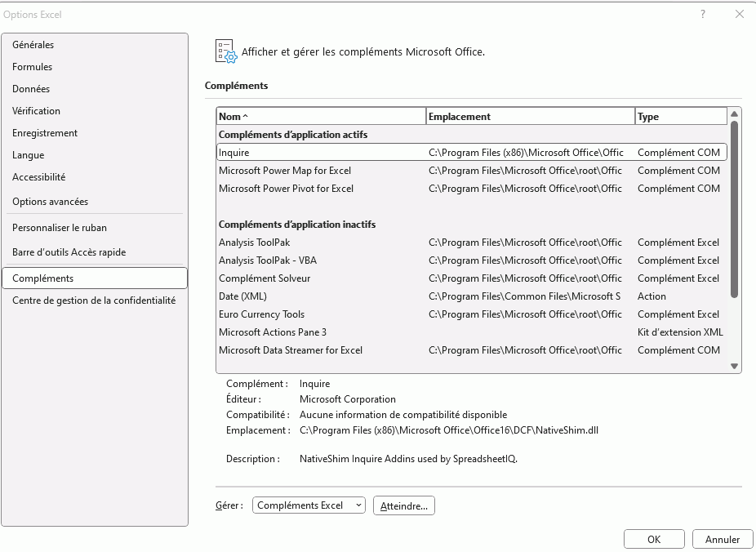Open the Générales options category
This screenshot has width=756, height=552.
(x=95, y=44)
